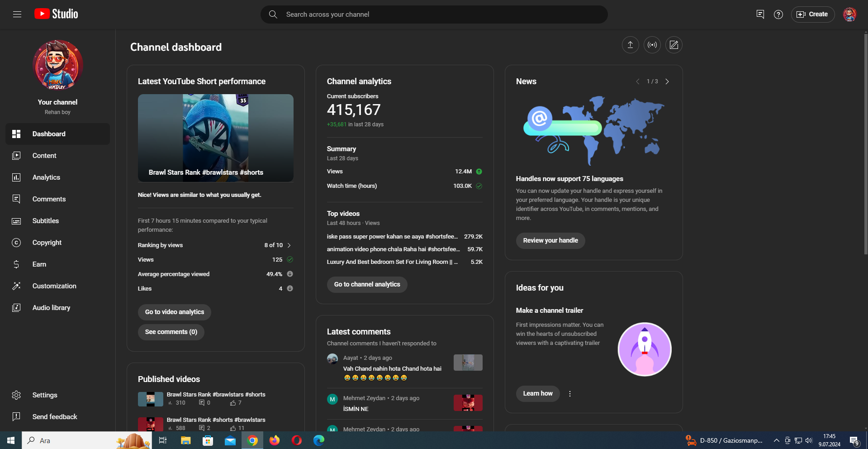Click the Create post pencil icon
Viewport: 868px width, 449px height.
click(x=674, y=45)
